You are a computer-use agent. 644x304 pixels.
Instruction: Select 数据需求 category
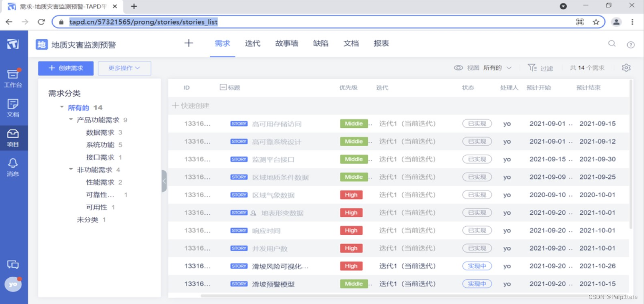click(100, 132)
